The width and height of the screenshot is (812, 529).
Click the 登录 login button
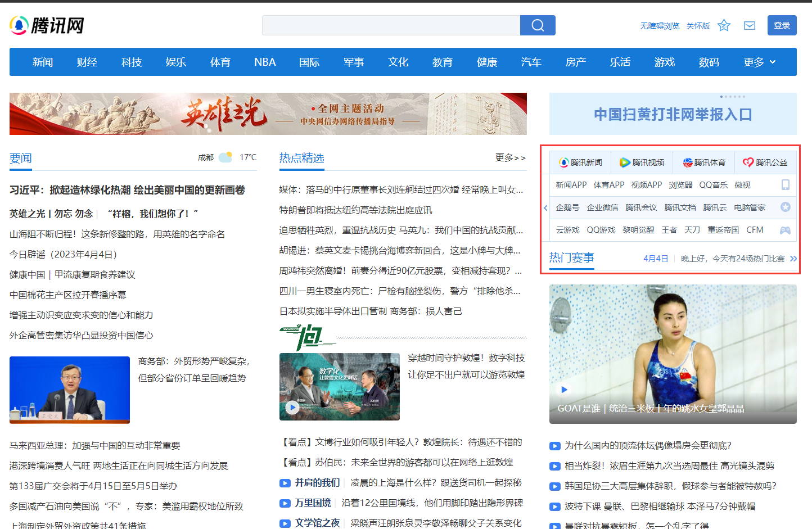pyautogui.click(x=782, y=25)
